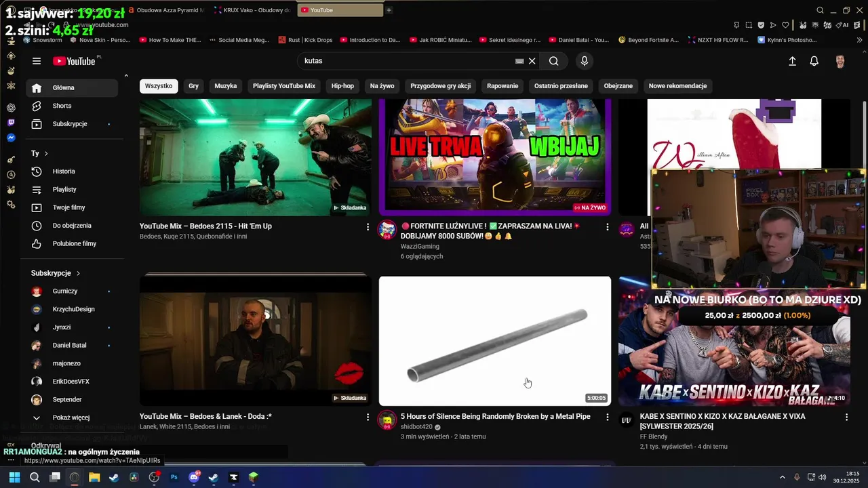Select the Ostatnio przesłane chip
868x488 pixels.
click(x=561, y=86)
